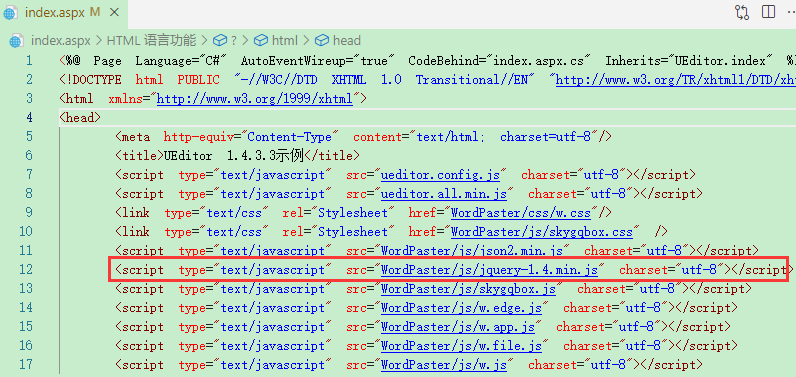Viewport: 796px width, 377px height.
Task: Follow the WordPaster/js/skygqbox.css link
Action: (542, 232)
